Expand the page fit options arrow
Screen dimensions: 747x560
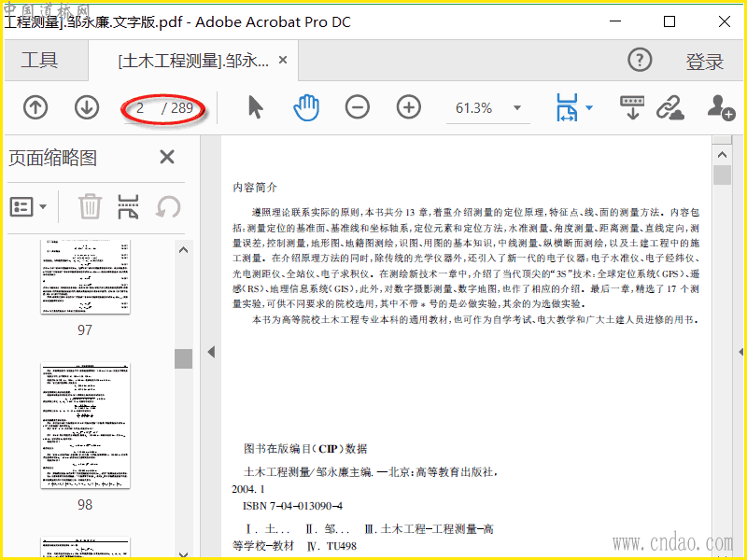[589, 107]
